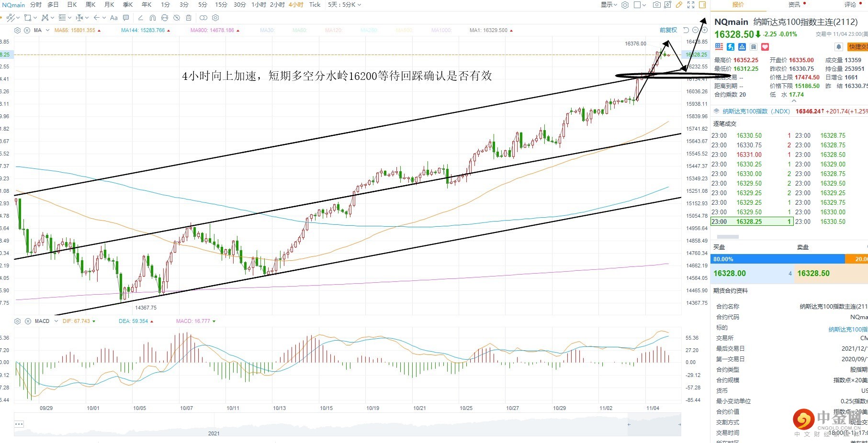Hide all drawings with the eye-slash icon

[177, 18]
